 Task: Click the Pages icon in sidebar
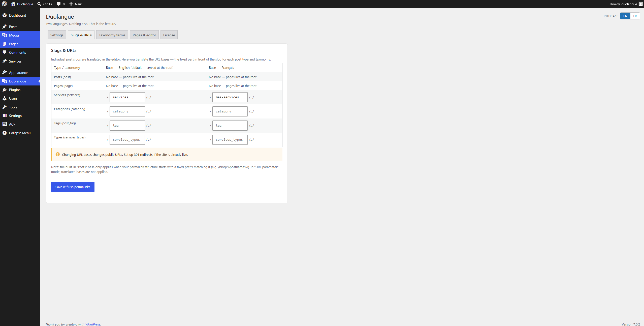pos(5,44)
